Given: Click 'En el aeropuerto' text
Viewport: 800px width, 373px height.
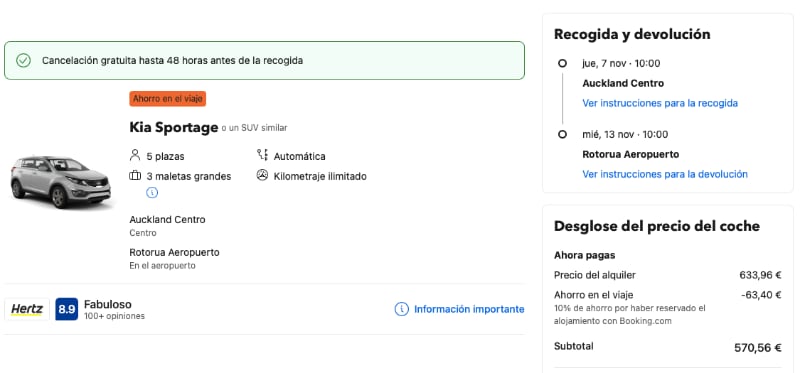Looking at the screenshot, I should click(x=162, y=266).
